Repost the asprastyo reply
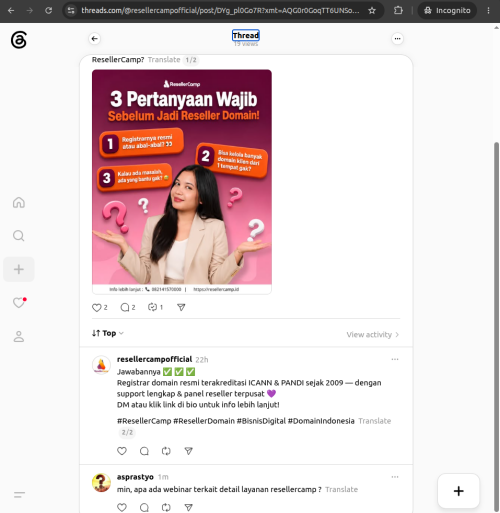 (166, 507)
